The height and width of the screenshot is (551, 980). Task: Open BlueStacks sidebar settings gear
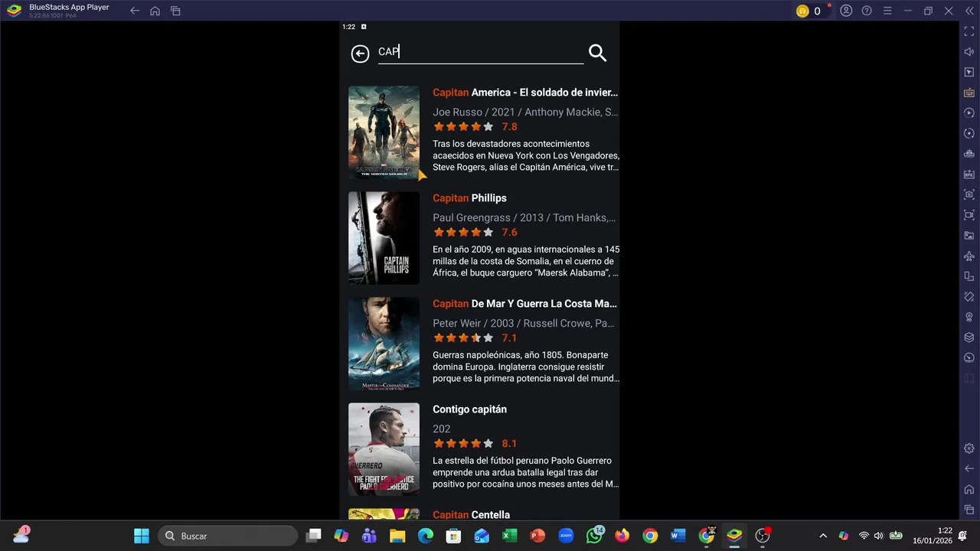click(x=969, y=448)
